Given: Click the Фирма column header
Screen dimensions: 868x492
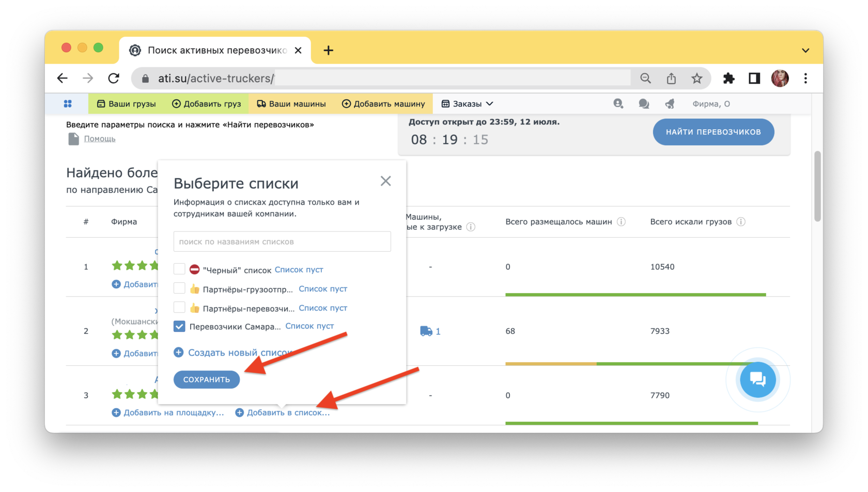Looking at the screenshot, I should point(124,222).
